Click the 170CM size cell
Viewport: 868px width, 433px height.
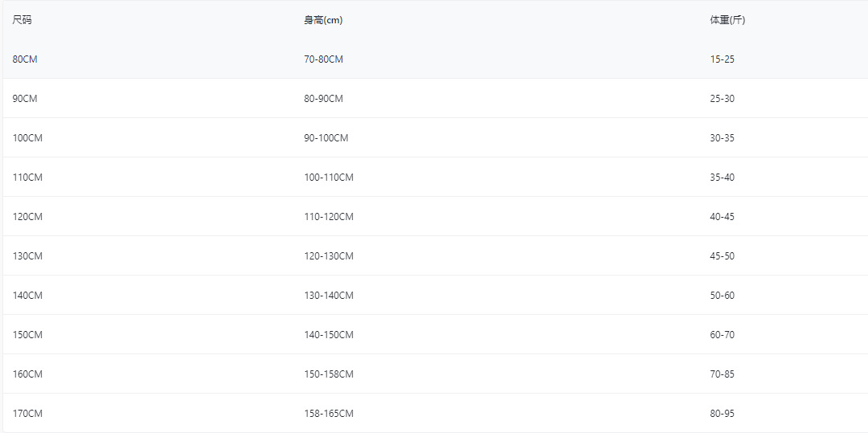point(27,414)
